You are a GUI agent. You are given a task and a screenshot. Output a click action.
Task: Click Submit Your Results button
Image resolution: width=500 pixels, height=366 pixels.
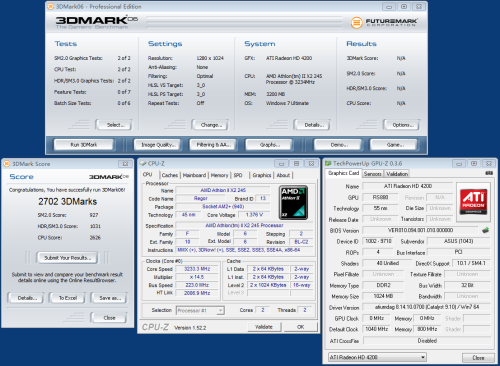[x=67, y=258]
